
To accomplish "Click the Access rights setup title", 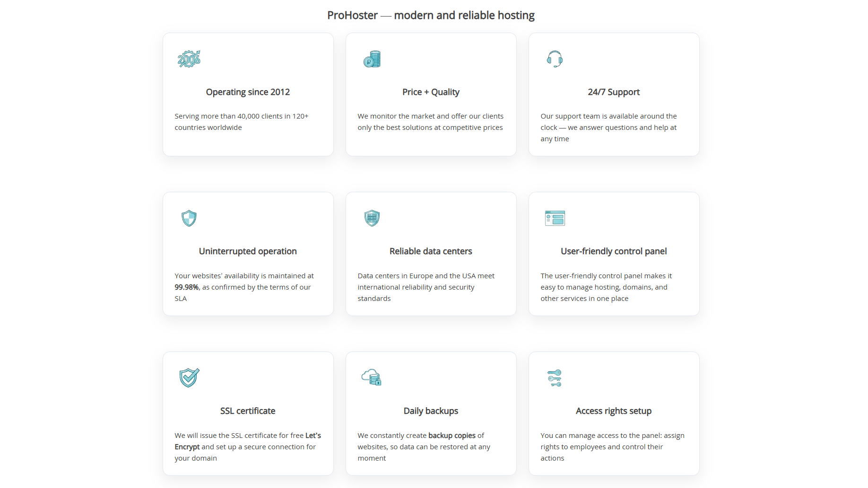I will pos(614,411).
